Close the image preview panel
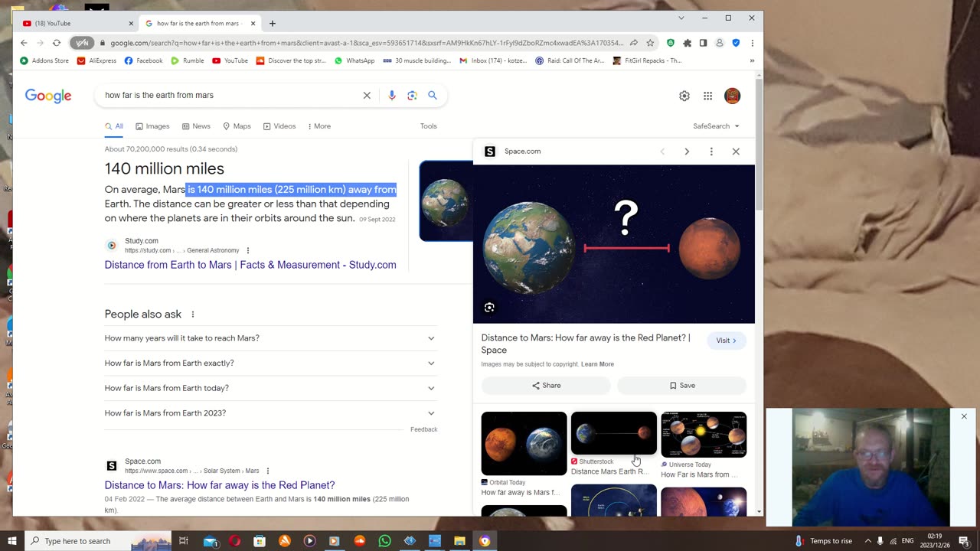Image resolution: width=980 pixels, height=551 pixels. [736, 152]
